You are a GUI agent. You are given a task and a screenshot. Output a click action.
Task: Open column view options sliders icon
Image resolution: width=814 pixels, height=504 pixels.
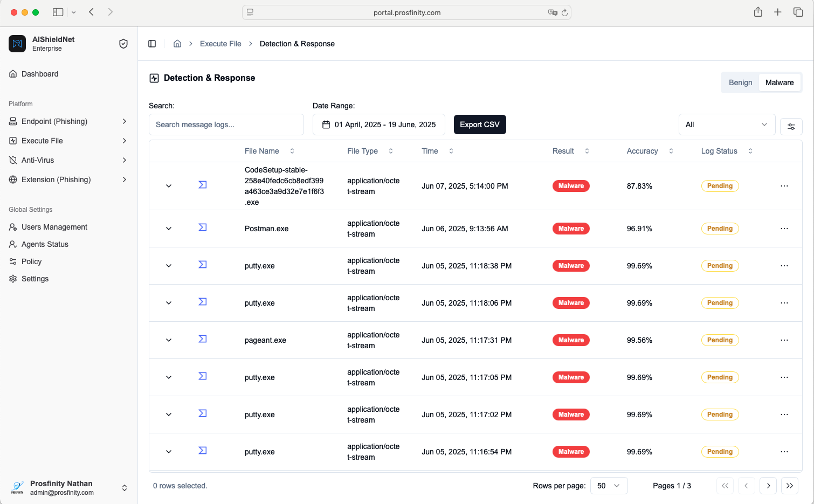pyautogui.click(x=791, y=127)
